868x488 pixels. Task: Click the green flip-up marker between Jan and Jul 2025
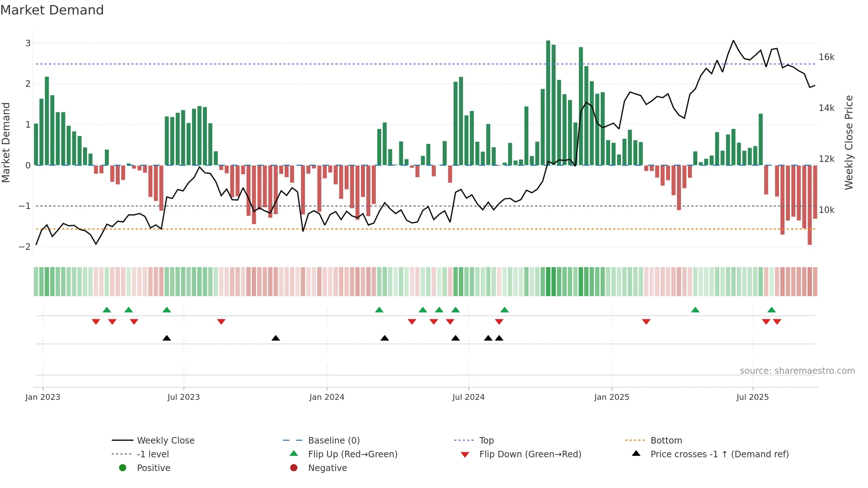pos(695,310)
